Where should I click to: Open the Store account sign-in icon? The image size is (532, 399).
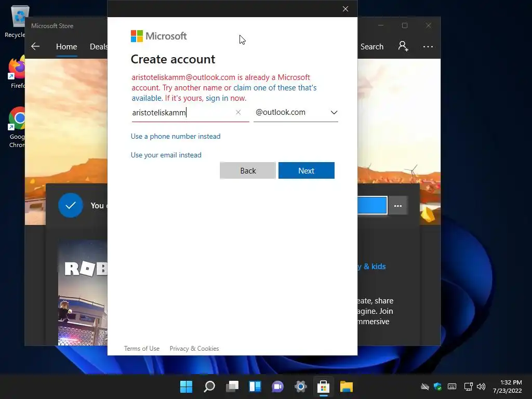tap(403, 46)
